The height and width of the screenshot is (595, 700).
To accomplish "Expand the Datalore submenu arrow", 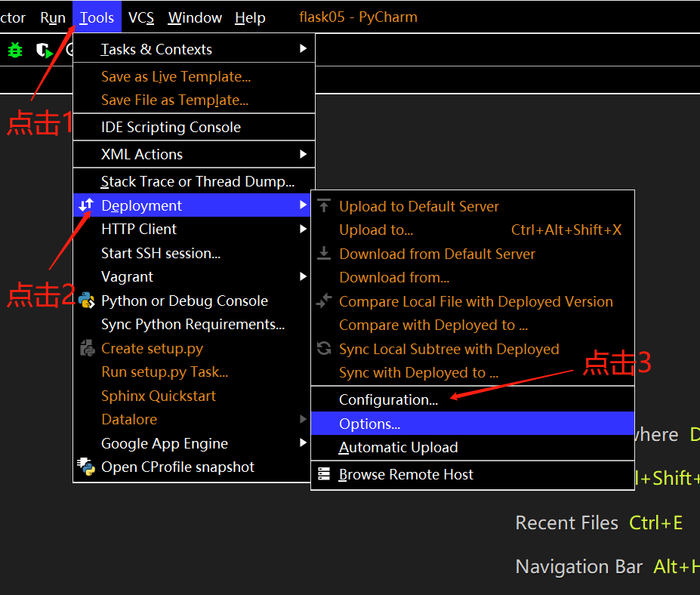I will (x=303, y=419).
